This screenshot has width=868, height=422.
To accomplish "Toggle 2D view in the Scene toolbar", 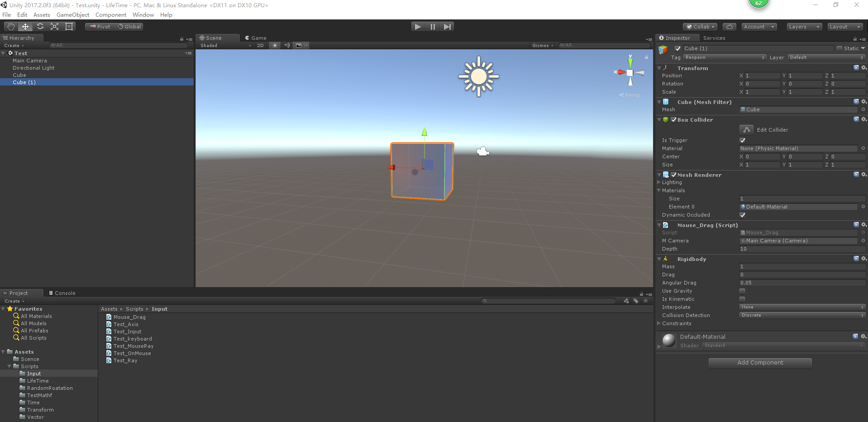I will (261, 45).
